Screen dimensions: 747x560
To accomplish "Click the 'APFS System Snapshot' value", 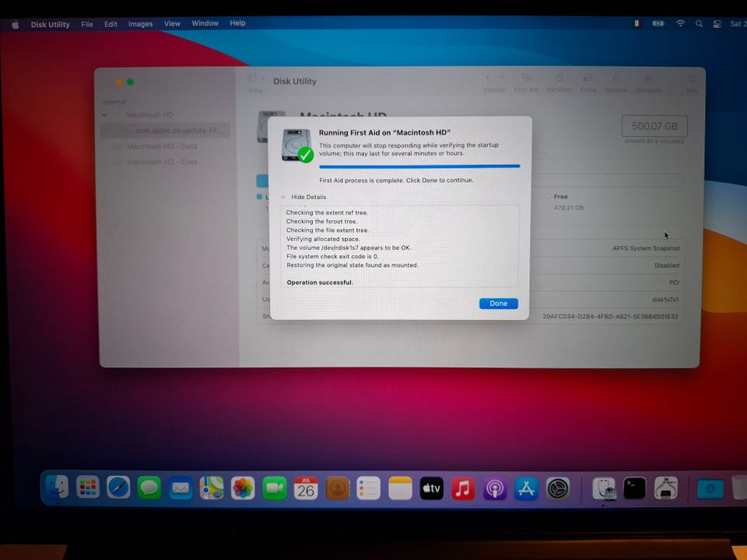I will pos(646,248).
